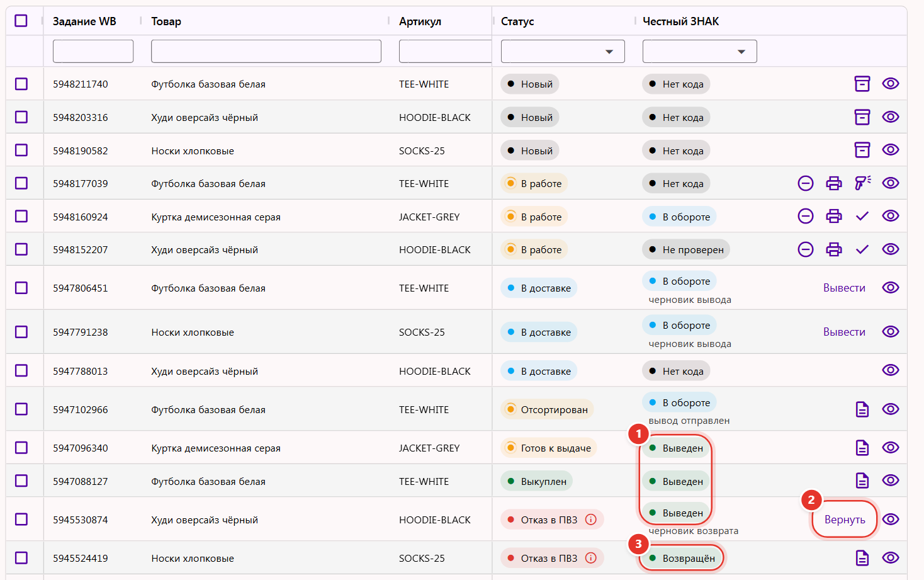Toggle select-all checkbox in table header
Image resolution: width=924 pixels, height=580 pixels.
[21, 21]
